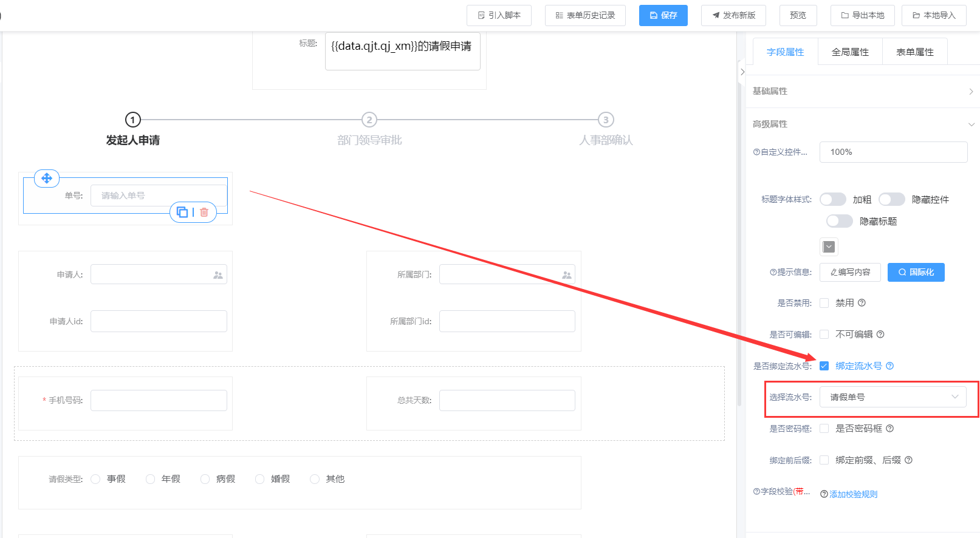Click the 申请人 input field
The width and height of the screenshot is (980, 538).
click(159, 274)
